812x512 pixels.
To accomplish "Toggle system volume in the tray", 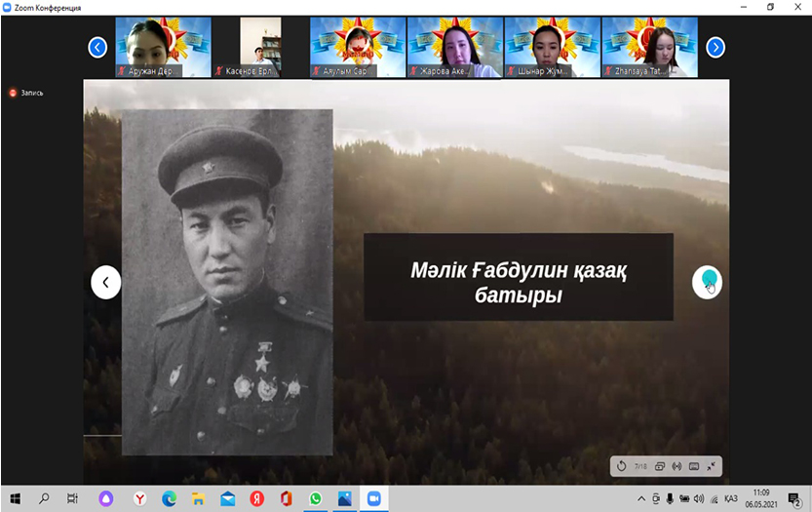I will coord(699,498).
